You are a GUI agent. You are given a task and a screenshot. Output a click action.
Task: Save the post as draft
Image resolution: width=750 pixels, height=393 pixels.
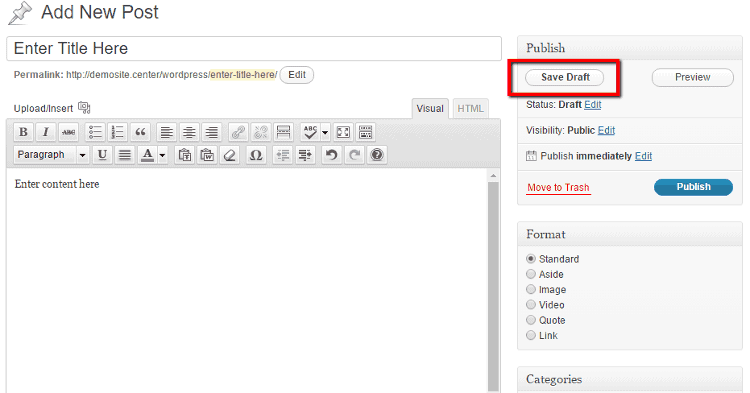point(565,77)
